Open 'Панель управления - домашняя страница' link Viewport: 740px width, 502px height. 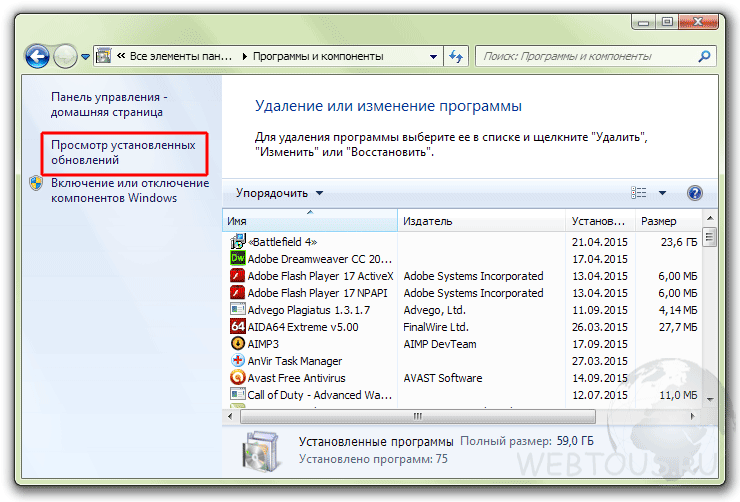(x=109, y=104)
